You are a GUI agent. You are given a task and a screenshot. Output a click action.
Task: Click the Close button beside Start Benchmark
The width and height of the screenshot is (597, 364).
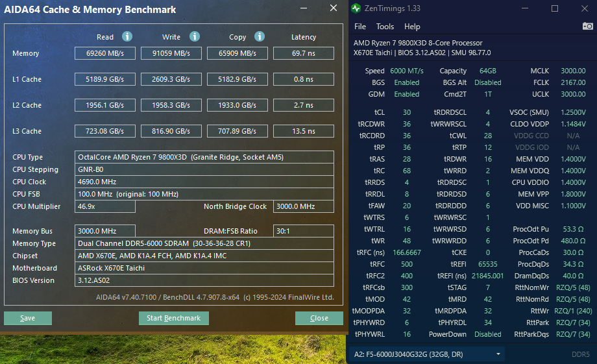(x=319, y=318)
